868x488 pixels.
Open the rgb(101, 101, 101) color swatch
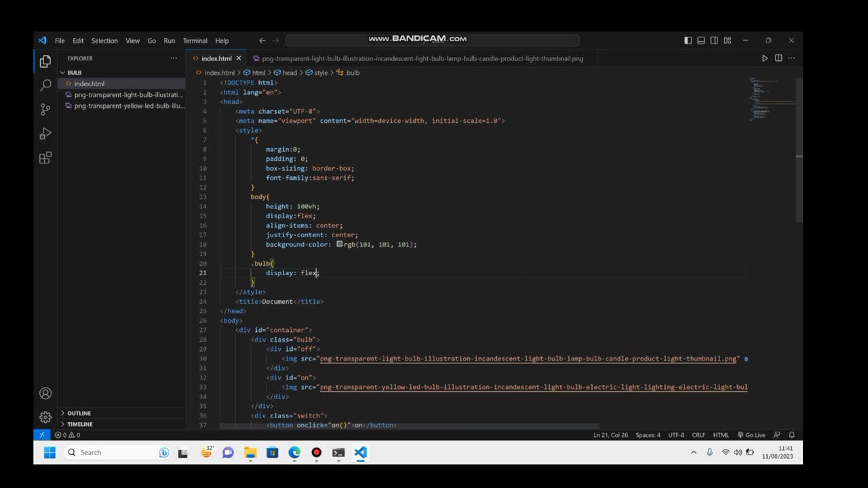(339, 244)
